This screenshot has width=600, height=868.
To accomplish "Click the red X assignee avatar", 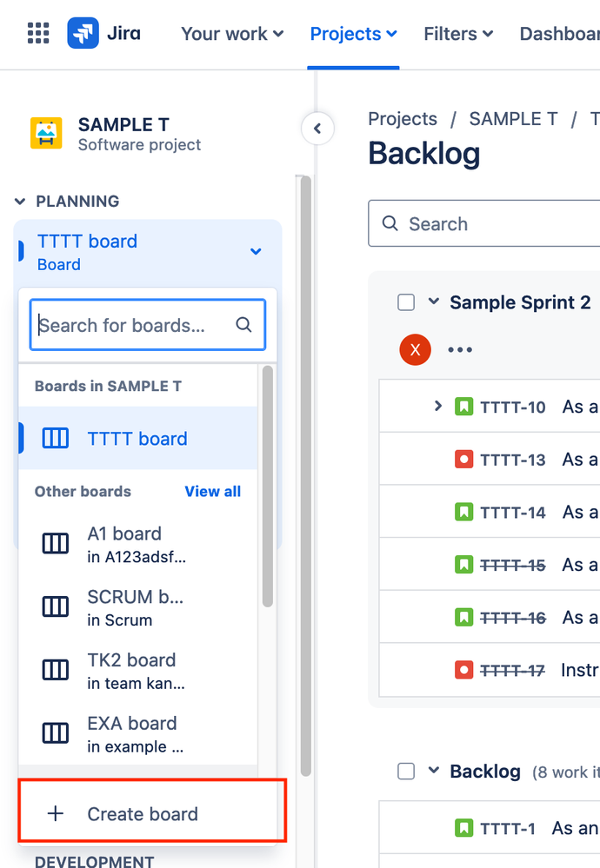I will coord(415,349).
